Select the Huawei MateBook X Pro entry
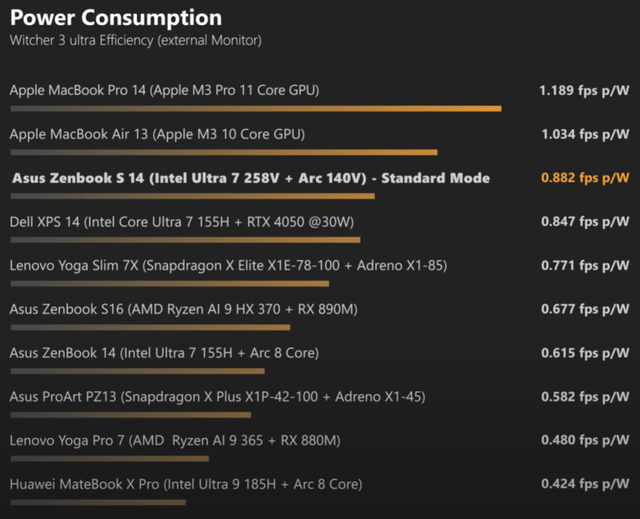 click(x=186, y=484)
